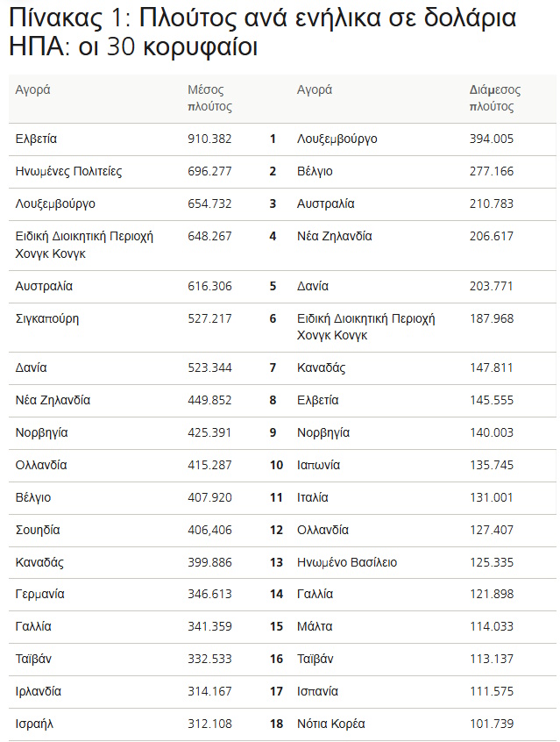The width and height of the screenshot is (560, 742).
Task: Select value 406,406 for Σουηδία
Action: (209, 530)
